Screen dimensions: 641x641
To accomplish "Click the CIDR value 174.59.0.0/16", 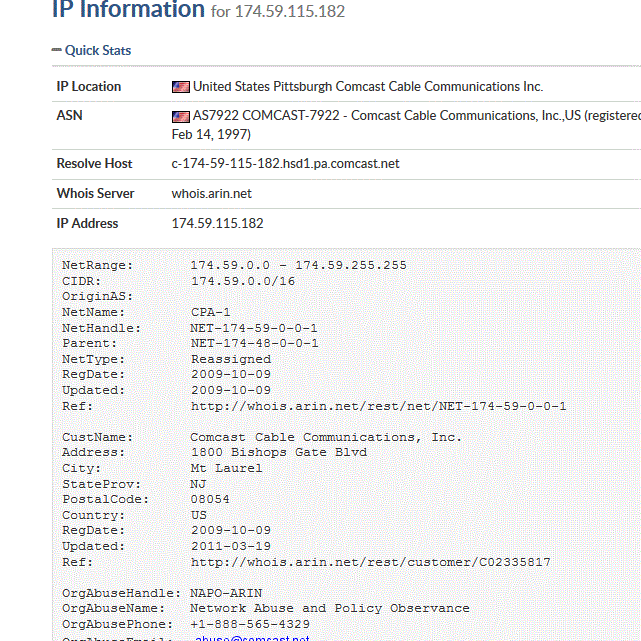I will pyautogui.click(x=243, y=281).
